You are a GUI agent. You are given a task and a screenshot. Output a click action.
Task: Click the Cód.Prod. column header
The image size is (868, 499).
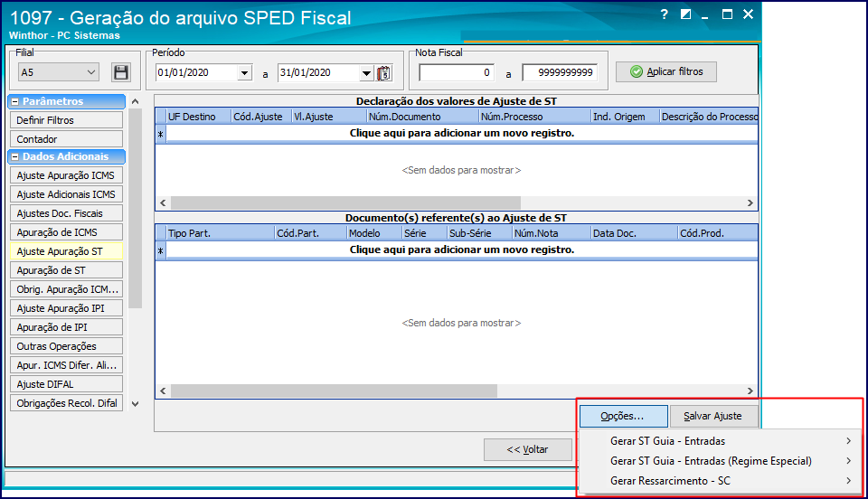718,233
